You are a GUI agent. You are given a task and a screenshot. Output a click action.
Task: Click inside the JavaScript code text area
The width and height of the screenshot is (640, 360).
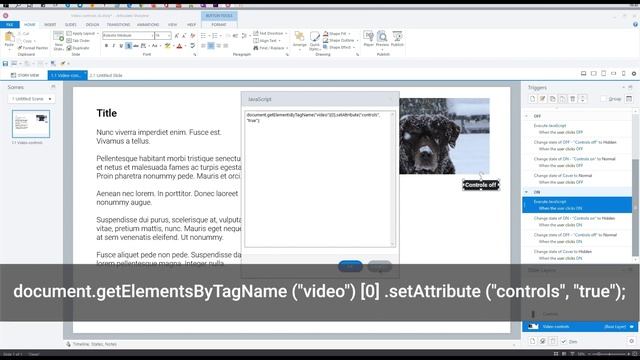tap(320, 179)
